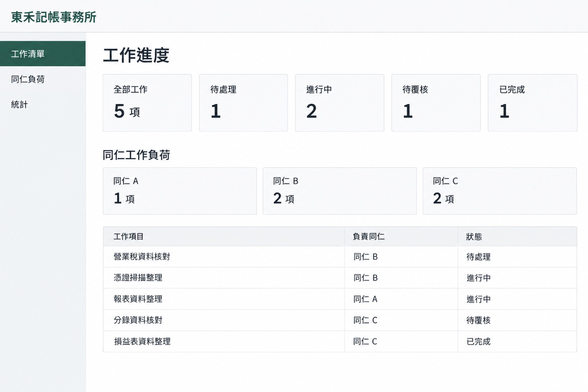The image size is (588, 392).
Task: Click the 工作進度 page heading
Action: [x=136, y=55]
